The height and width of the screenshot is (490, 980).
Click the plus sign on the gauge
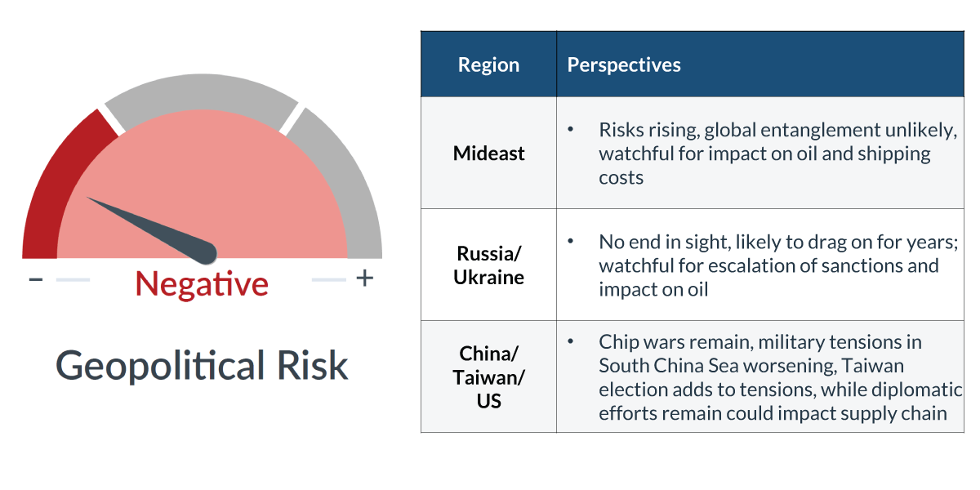point(365,278)
